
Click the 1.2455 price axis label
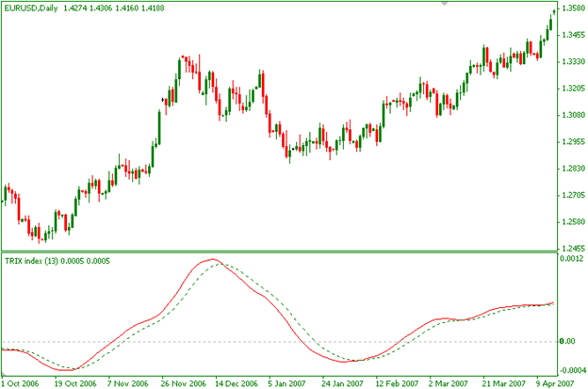570,249
